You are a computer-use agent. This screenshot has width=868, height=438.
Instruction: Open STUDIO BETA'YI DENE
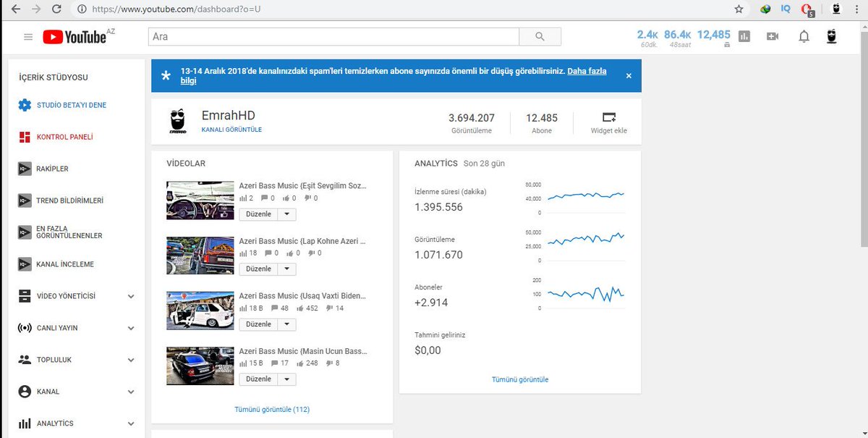click(x=72, y=106)
